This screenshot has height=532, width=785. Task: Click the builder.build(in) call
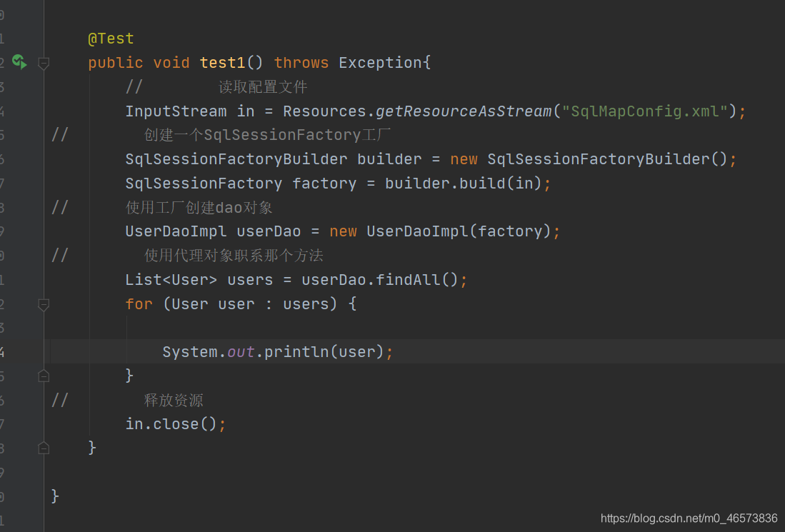pyautogui.click(x=463, y=184)
